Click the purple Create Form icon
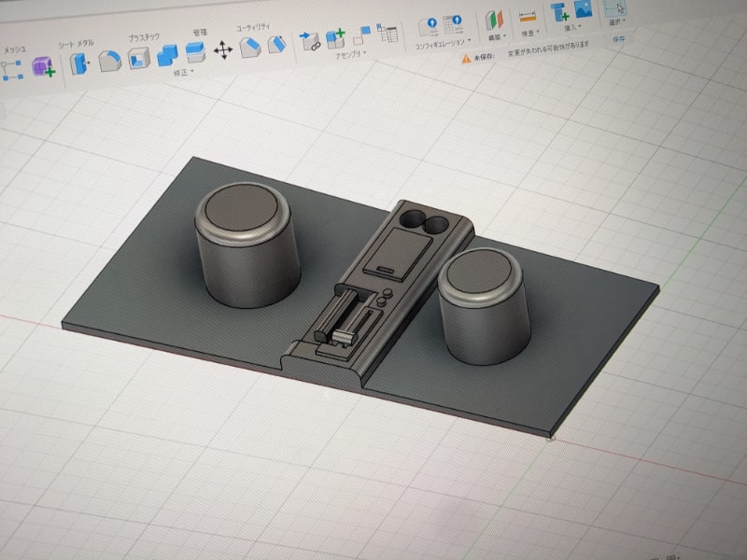 pos(43,66)
